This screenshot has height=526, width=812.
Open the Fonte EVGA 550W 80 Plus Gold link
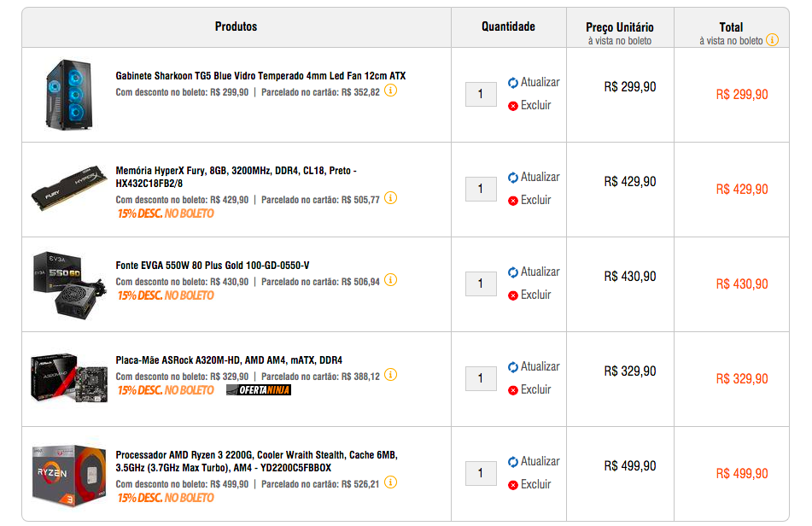click(213, 265)
